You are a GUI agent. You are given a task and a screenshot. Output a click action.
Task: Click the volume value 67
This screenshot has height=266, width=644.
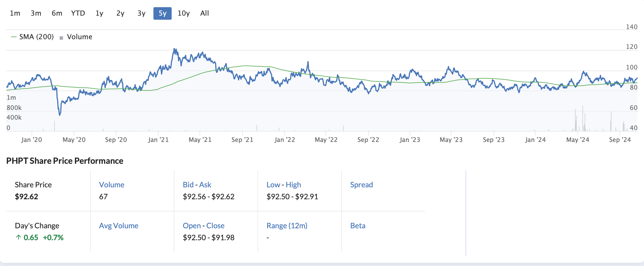(x=103, y=197)
